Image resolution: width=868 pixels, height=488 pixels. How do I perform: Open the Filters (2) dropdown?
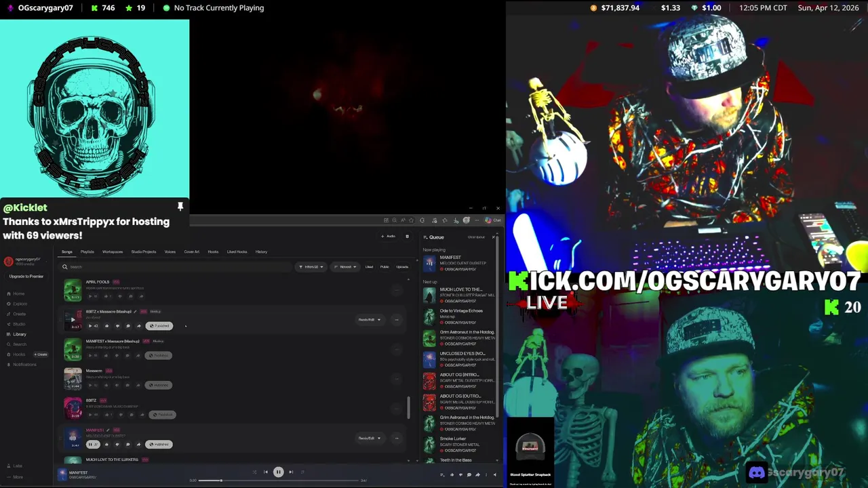coord(311,267)
